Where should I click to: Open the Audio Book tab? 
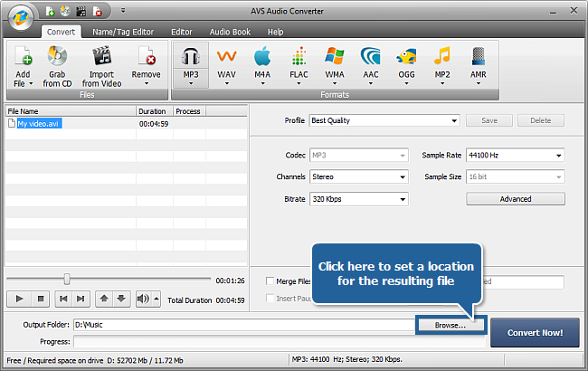pos(230,32)
